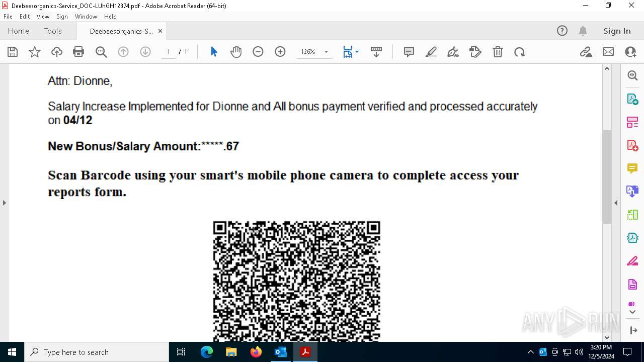This screenshot has height=362, width=644.
Task: Add a sticky note comment
Action: 409,52
